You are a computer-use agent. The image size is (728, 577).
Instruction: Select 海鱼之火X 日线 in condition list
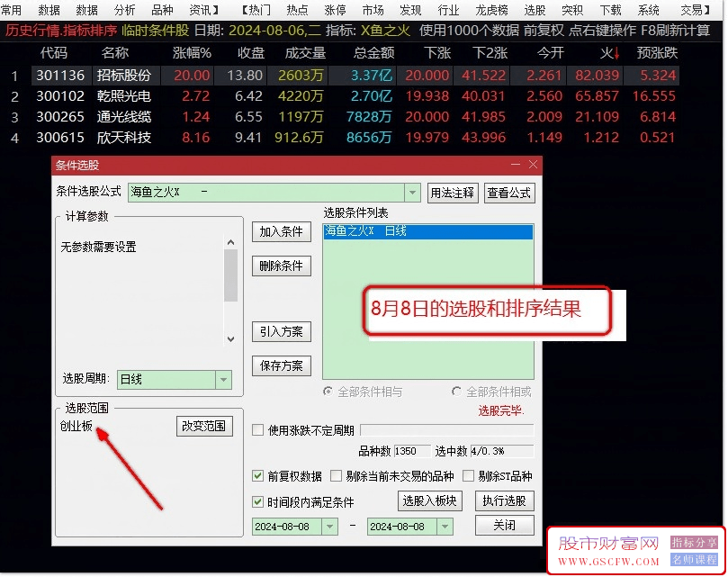click(x=427, y=231)
